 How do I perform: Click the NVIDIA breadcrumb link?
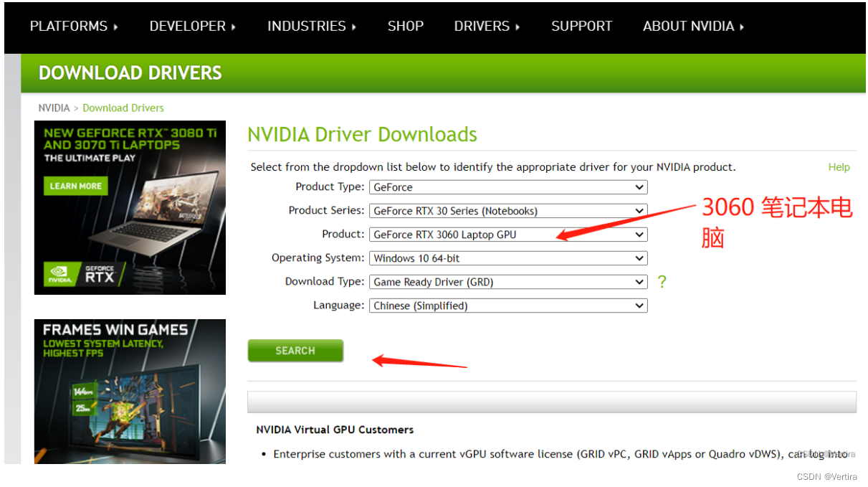point(54,108)
